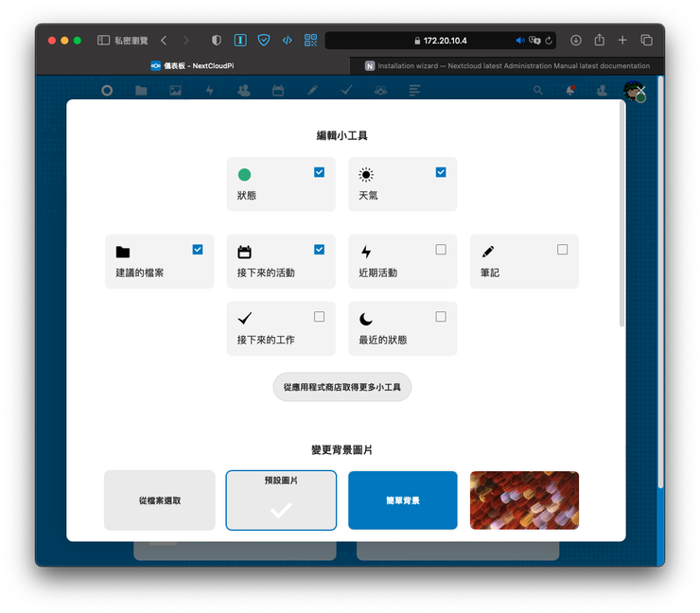
Task: Click the code brackets extension icon
Action: click(x=287, y=40)
